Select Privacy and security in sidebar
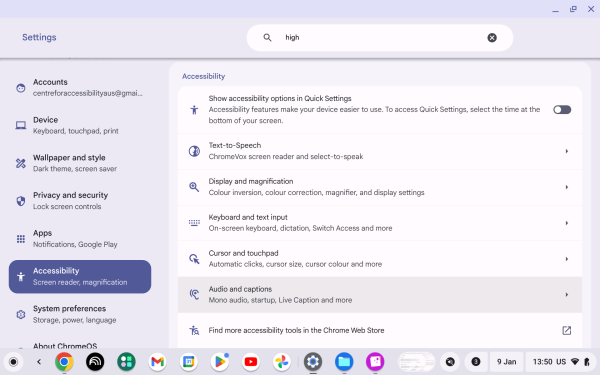 point(80,201)
